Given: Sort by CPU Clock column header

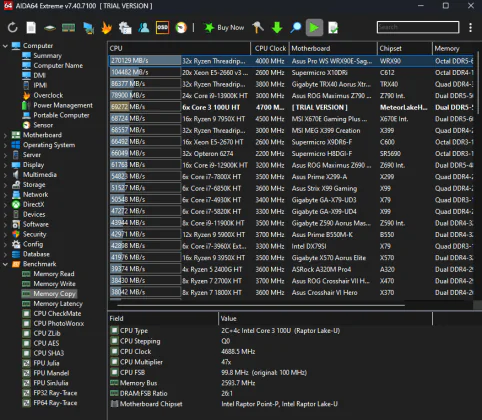Looking at the screenshot, I should [270, 48].
